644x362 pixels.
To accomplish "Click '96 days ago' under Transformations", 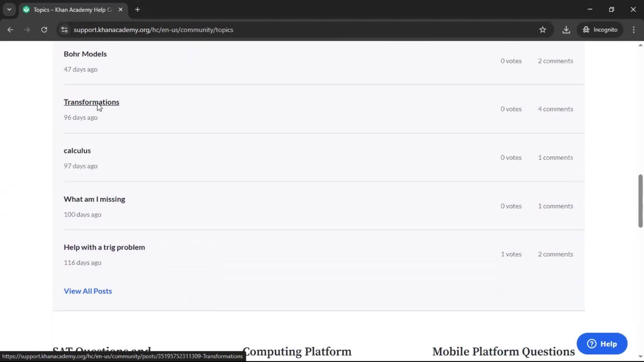I will 80,118.
